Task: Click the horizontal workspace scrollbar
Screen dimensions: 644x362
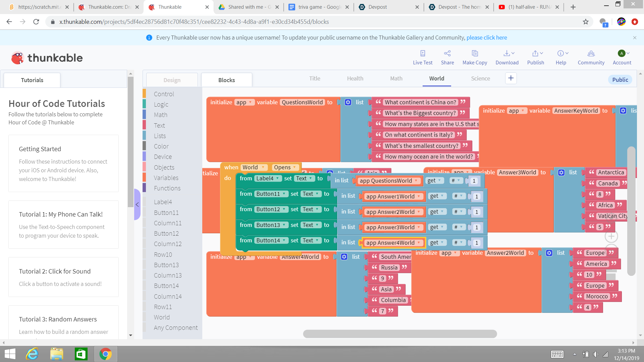Action: (400, 334)
